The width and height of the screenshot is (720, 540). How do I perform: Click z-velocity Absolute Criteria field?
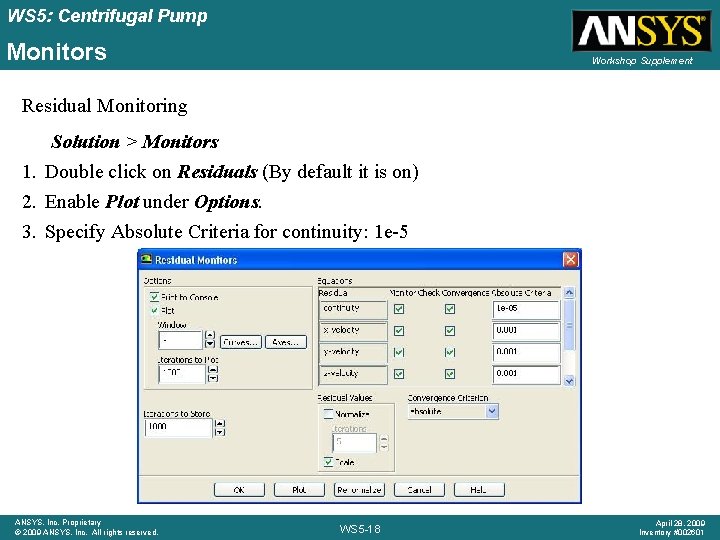pos(526,374)
